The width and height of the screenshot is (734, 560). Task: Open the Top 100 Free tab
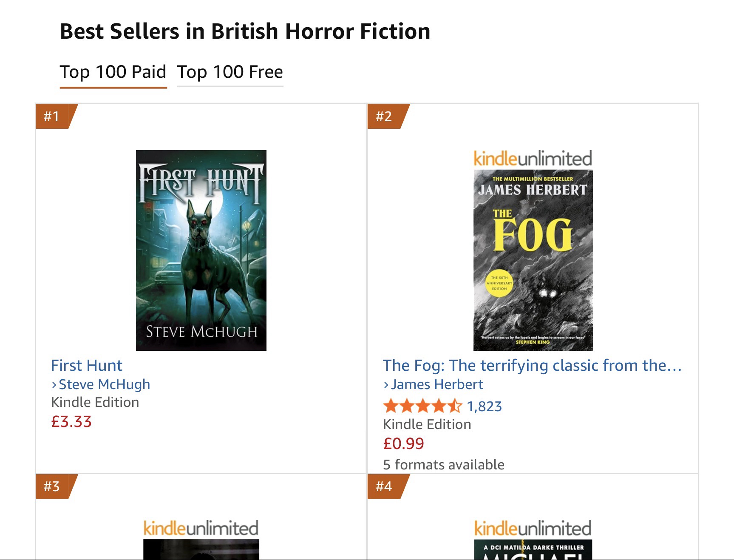tap(230, 72)
